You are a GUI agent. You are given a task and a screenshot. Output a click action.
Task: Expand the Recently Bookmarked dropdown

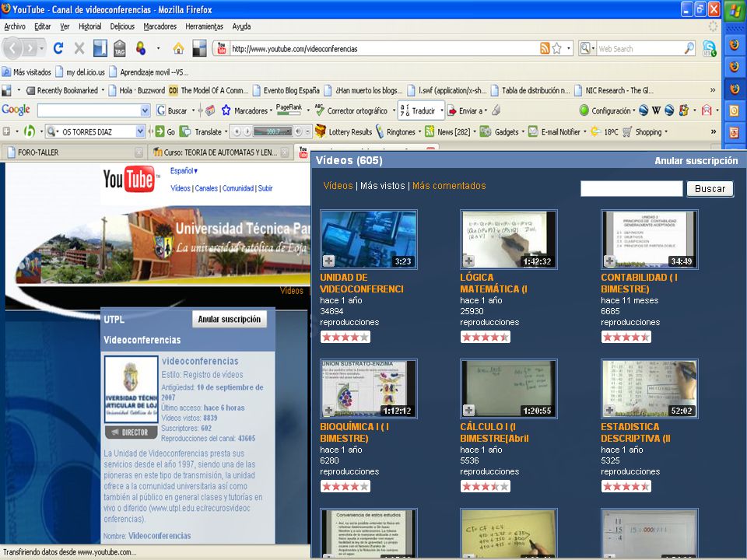pos(103,90)
